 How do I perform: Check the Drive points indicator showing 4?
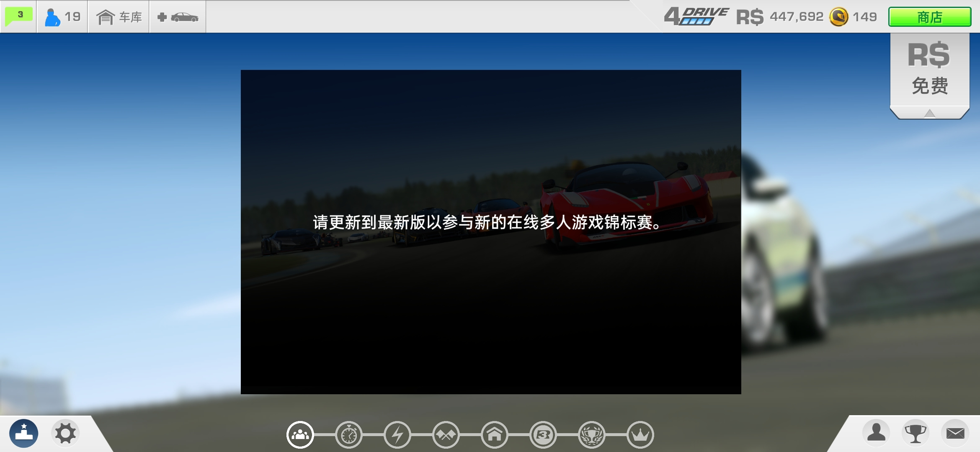(696, 16)
